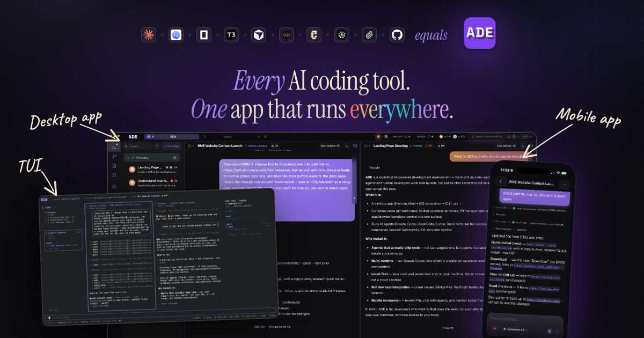
Task: Click website updates lane tag in RME header
Action: [255, 146]
